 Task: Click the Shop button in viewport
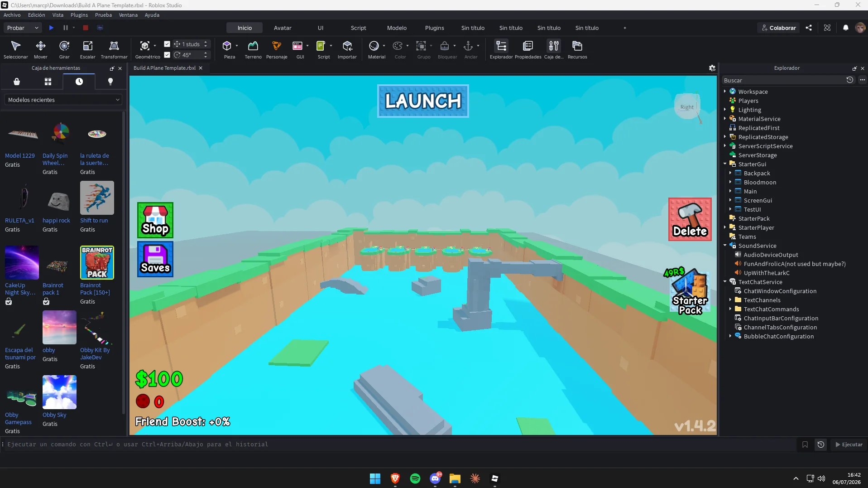pyautogui.click(x=155, y=220)
